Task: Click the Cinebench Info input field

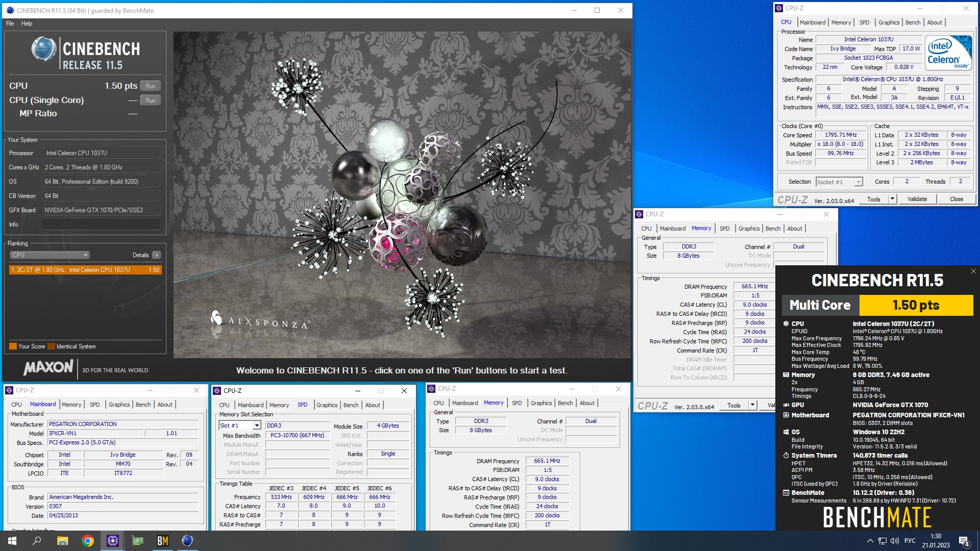Action: pyautogui.click(x=102, y=224)
